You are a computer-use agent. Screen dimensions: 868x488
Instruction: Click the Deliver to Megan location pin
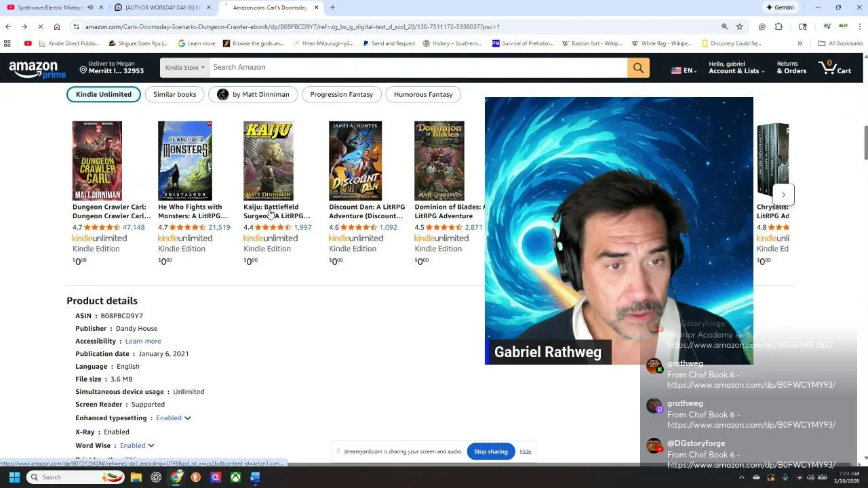pyautogui.click(x=83, y=70)
